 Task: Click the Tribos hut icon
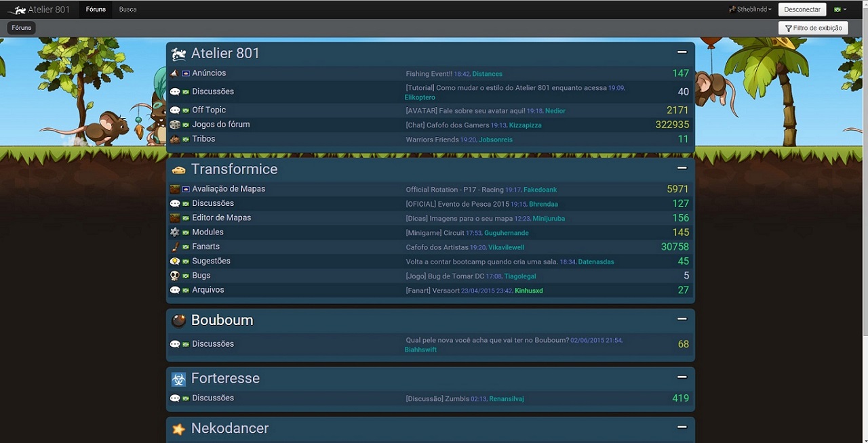(x=174, y=139)
